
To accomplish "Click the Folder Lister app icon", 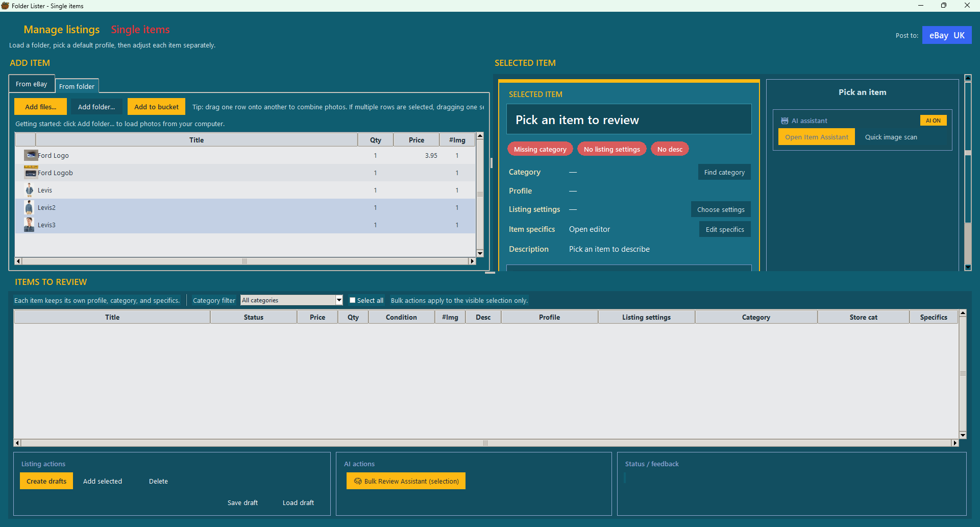I will tap(6, 6).
